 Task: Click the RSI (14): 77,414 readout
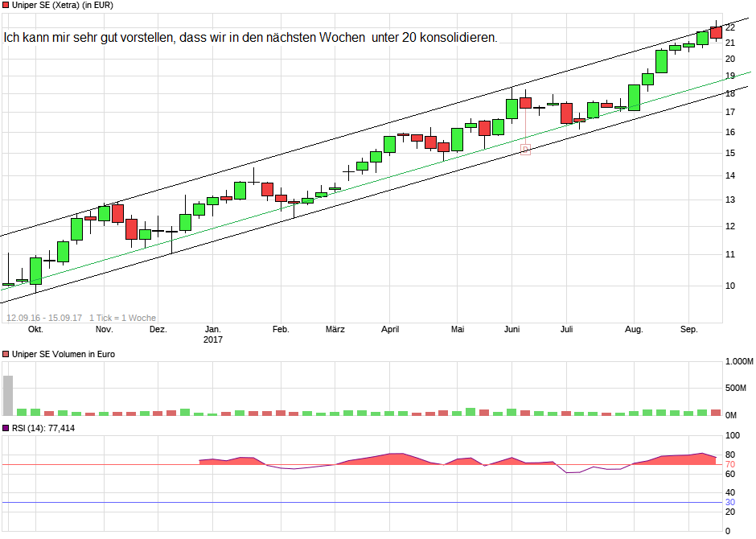(43, 428)
